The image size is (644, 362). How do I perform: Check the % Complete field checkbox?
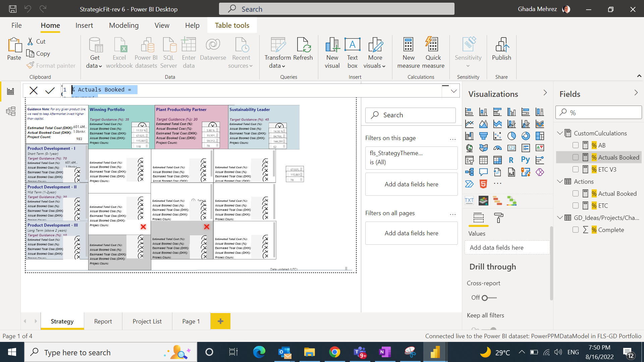(576, 230)
